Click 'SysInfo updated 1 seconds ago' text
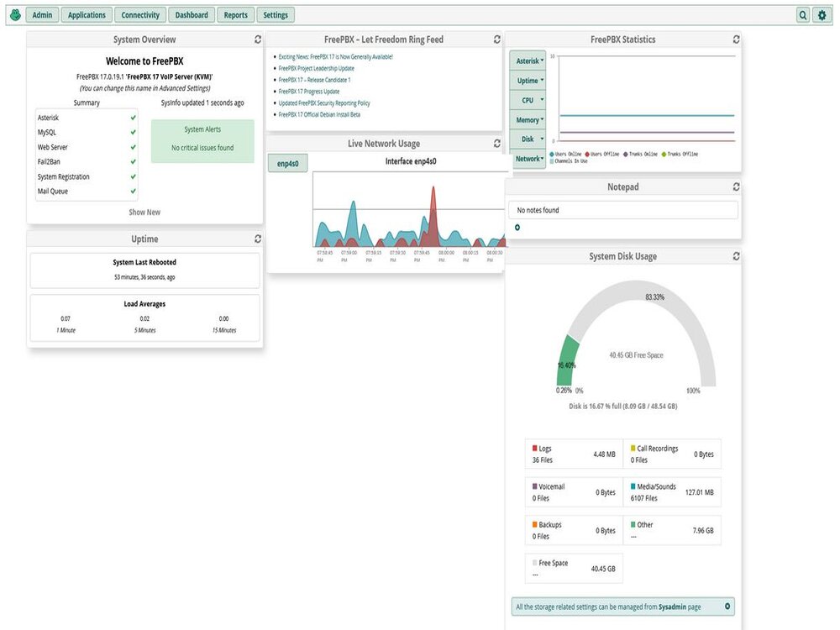The image size is (840, 630). (202, 102)
